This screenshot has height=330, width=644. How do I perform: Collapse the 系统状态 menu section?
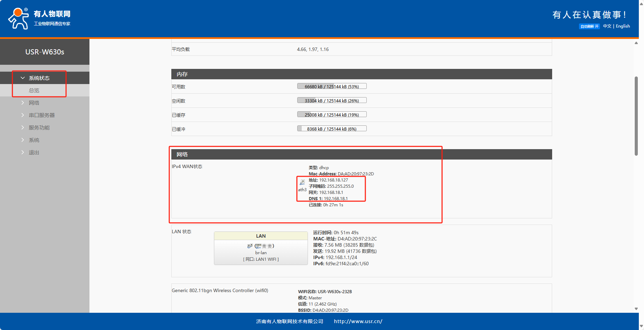39,78
